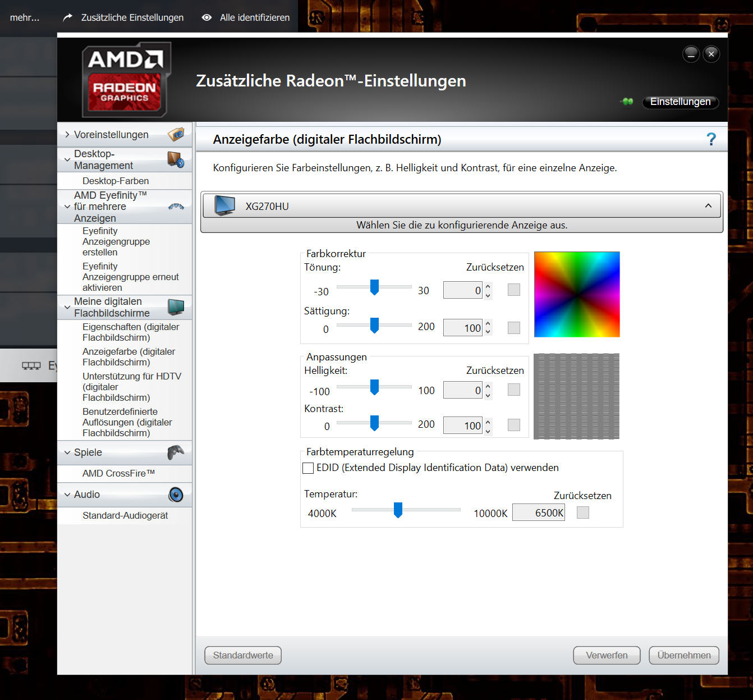Click the Sättigung value field showing 100

pyautogui.click(x=463, y=328)
